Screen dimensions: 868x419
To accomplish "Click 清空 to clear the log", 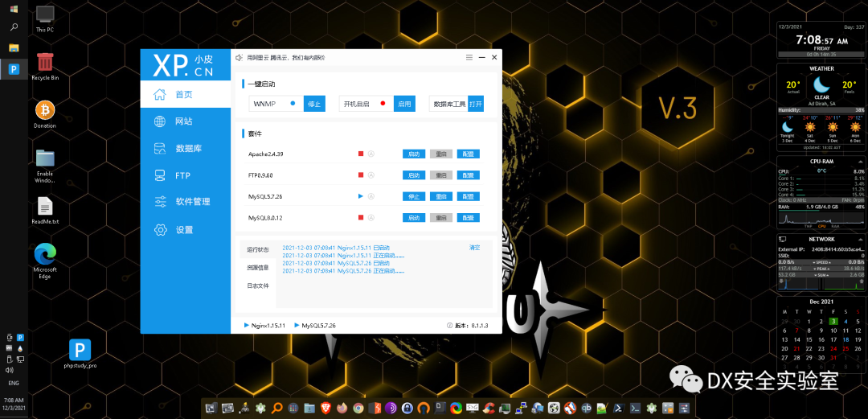I will [x=474, y=247].
